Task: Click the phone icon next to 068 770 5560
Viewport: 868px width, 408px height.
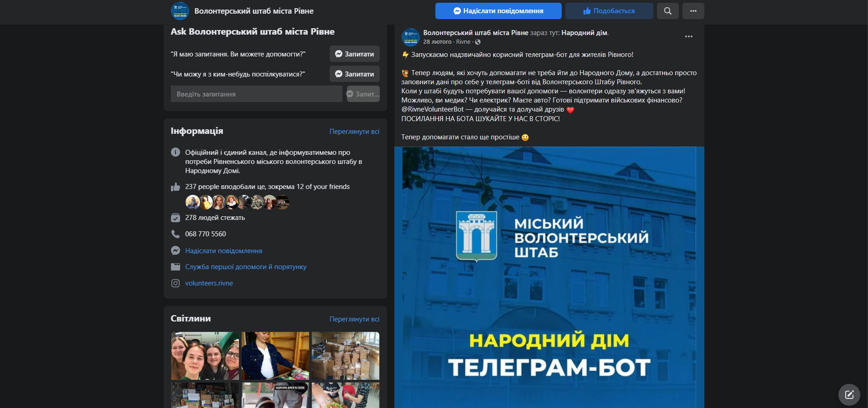Action: pyautogui.click(x=176, y=234)
